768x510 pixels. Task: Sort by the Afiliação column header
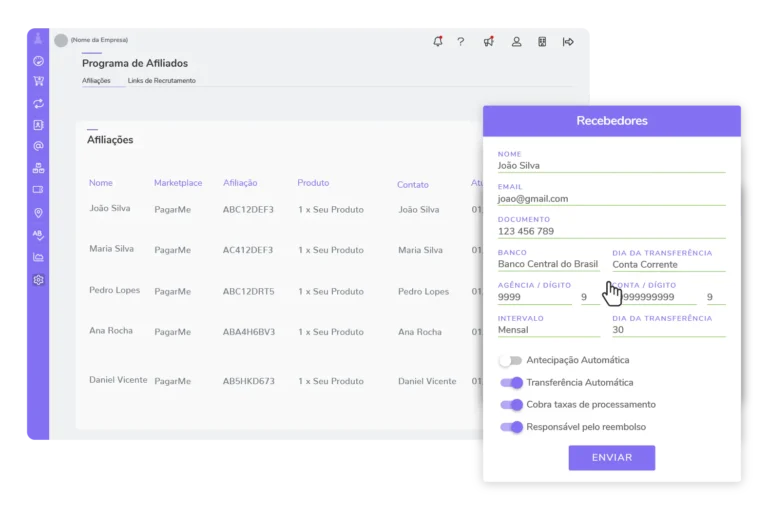[x=240, y=183]
